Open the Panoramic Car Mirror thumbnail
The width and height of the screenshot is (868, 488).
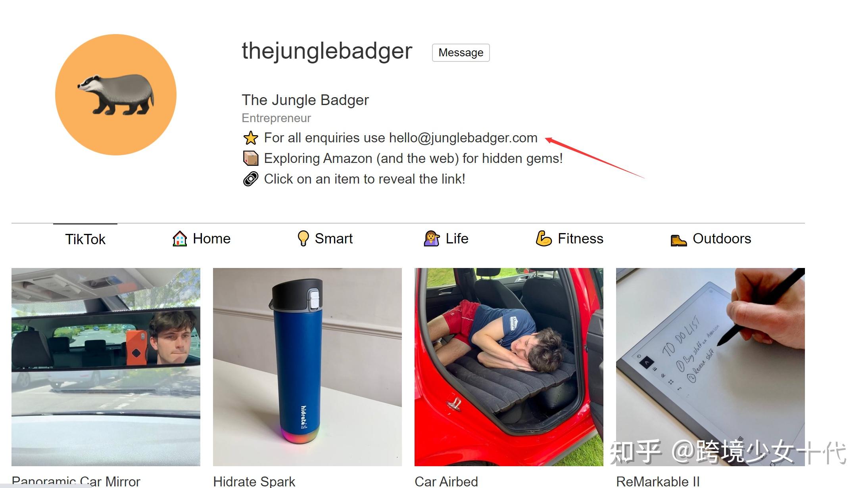(106, 367)
